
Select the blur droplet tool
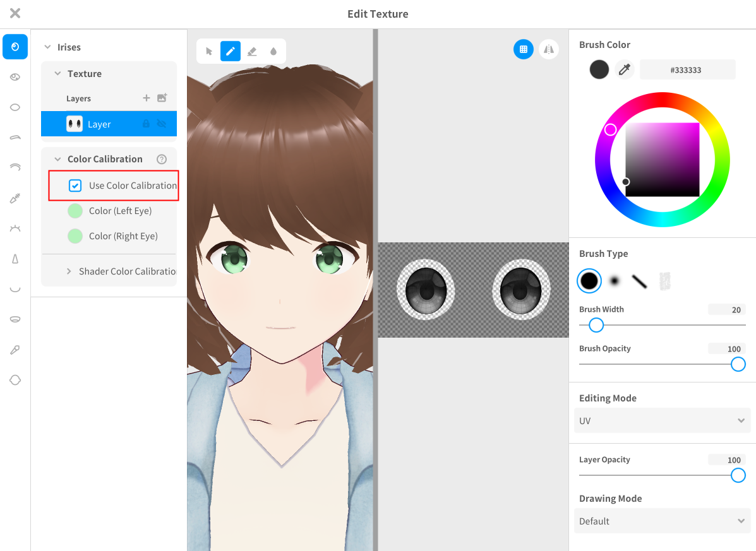[x=273, y=51]
